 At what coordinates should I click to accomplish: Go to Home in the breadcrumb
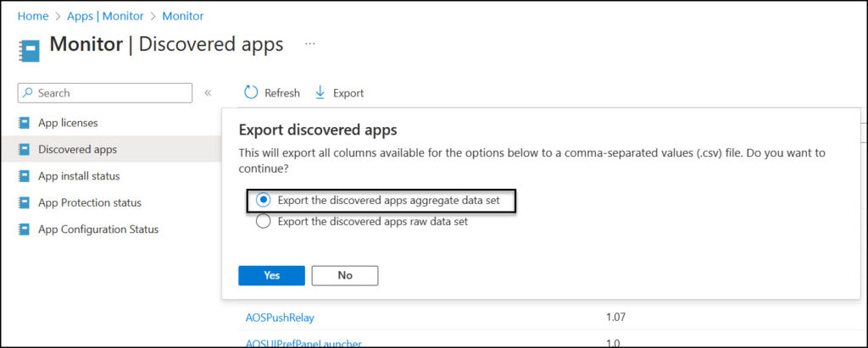click(33, 16)
